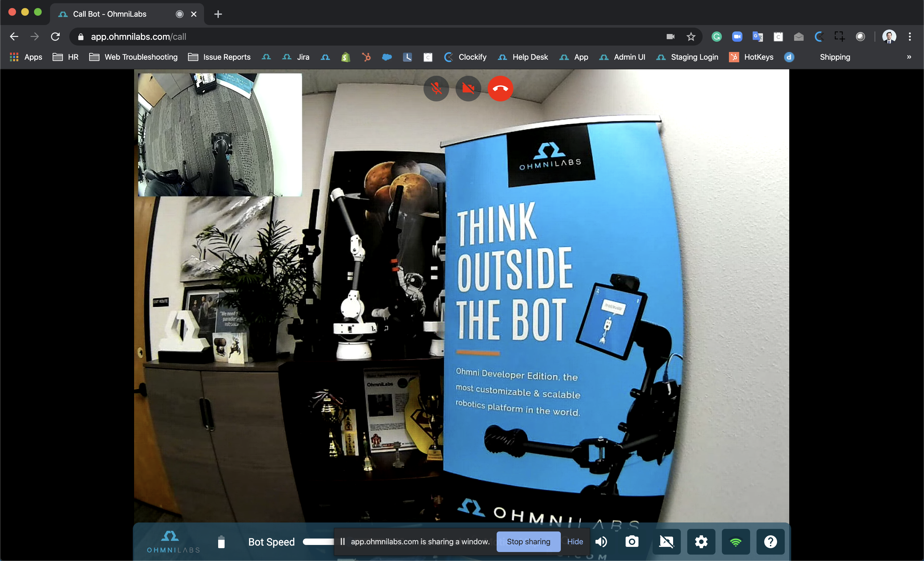
Task: Open the Grammarly extension
Action: 717,36
